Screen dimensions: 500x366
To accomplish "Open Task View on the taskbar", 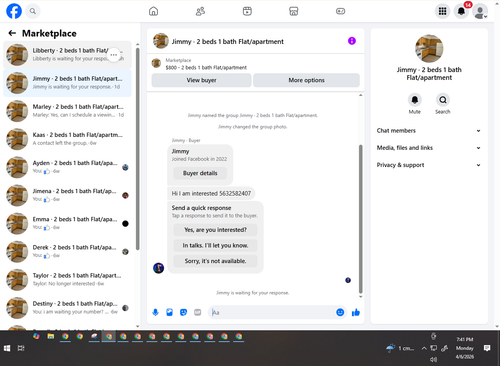I will coord(21,348).
